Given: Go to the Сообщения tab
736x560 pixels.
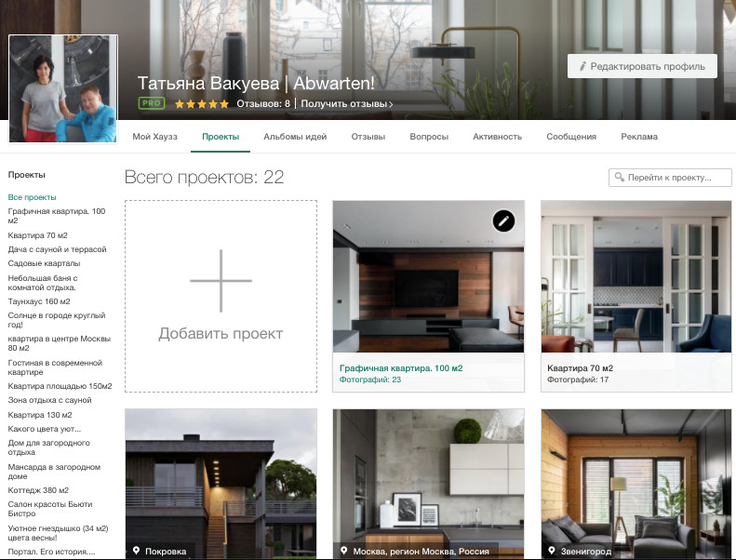Looking at the screenshot, I should click(571, 137).
